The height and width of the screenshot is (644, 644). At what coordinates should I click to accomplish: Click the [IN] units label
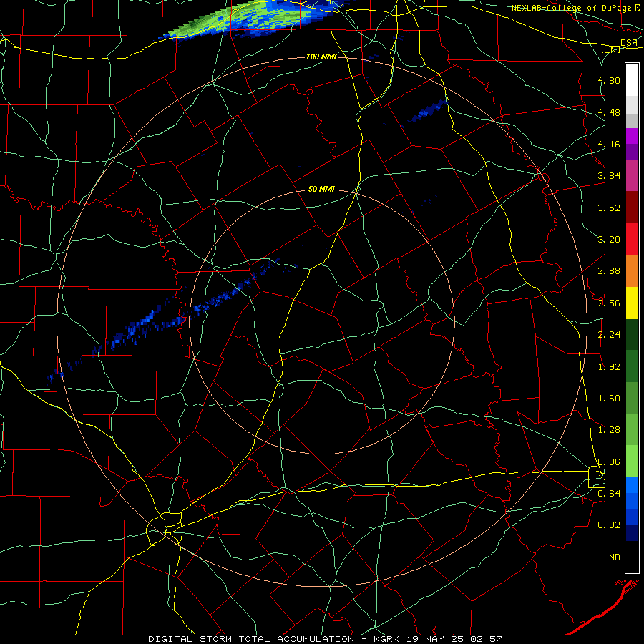[x=611, y=49]
